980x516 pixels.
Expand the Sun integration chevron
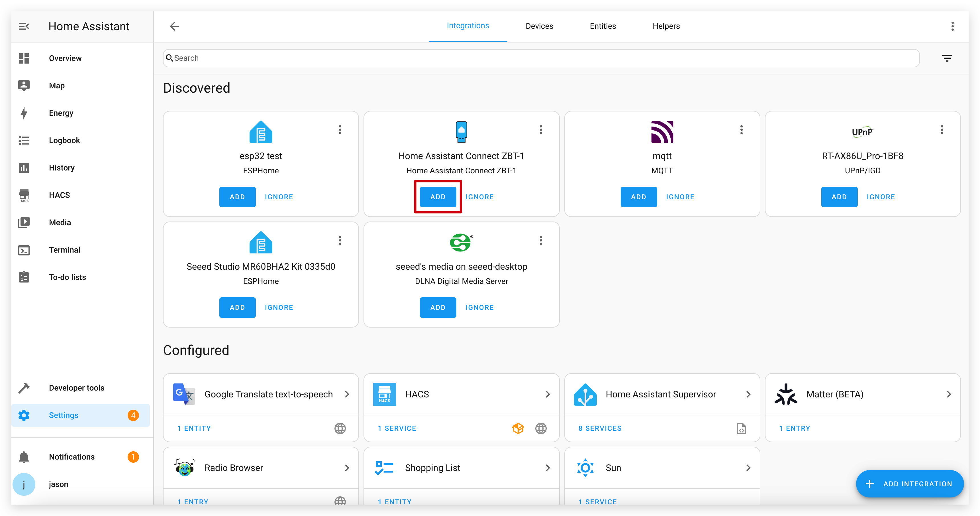tap(748, 468)
